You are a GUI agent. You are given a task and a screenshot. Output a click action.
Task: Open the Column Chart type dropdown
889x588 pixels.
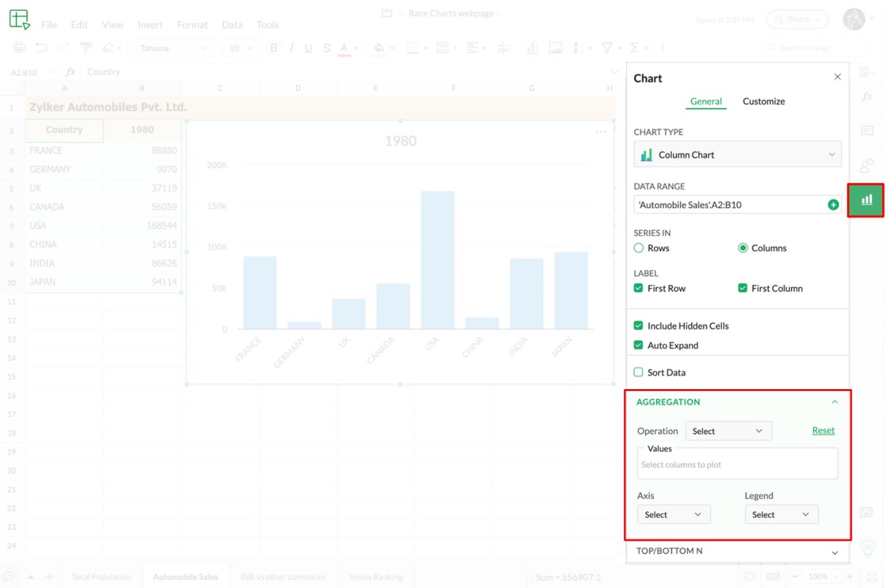point(737,155)
